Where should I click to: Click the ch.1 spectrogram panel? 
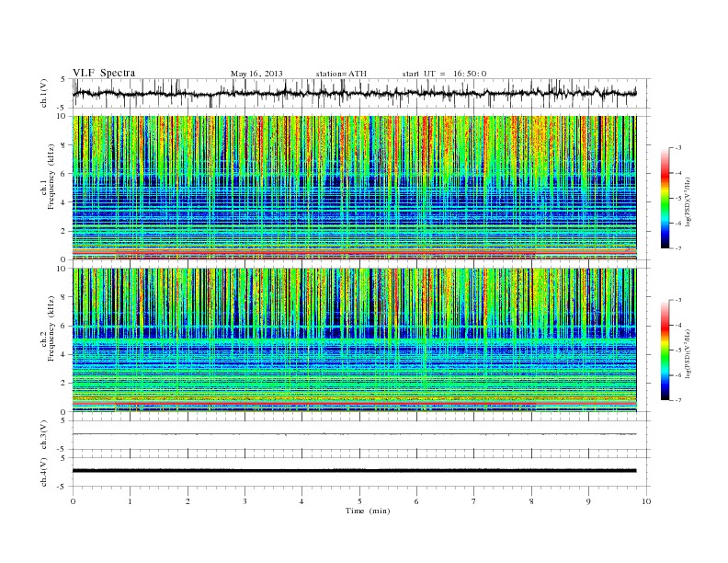pos(354,188)
